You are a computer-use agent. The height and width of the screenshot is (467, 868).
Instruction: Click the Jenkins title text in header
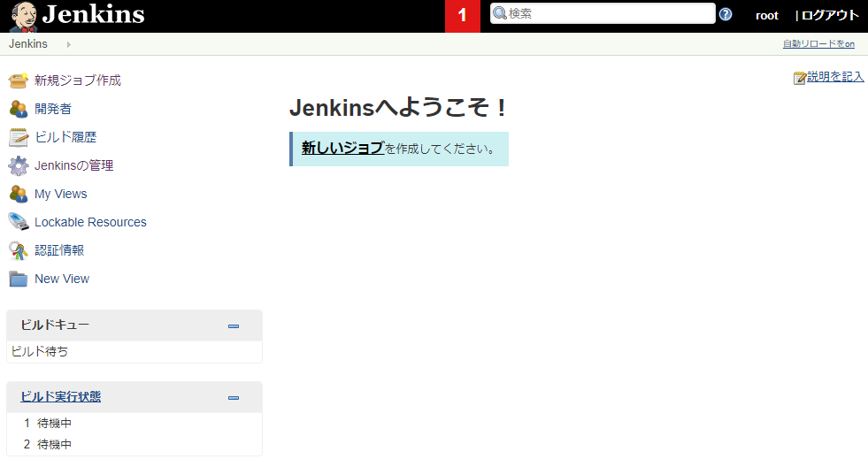point(94,14)
